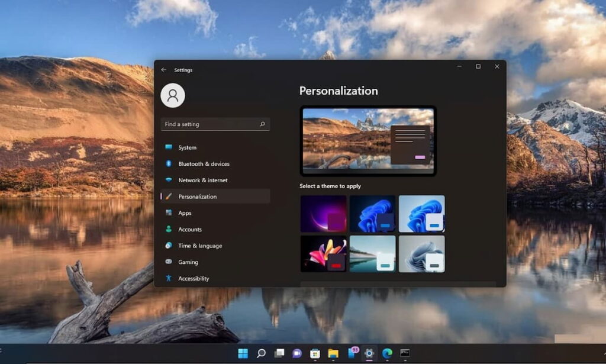Open Task View from the taskbar
Screen dimensions: 606x364
point(279,353)
